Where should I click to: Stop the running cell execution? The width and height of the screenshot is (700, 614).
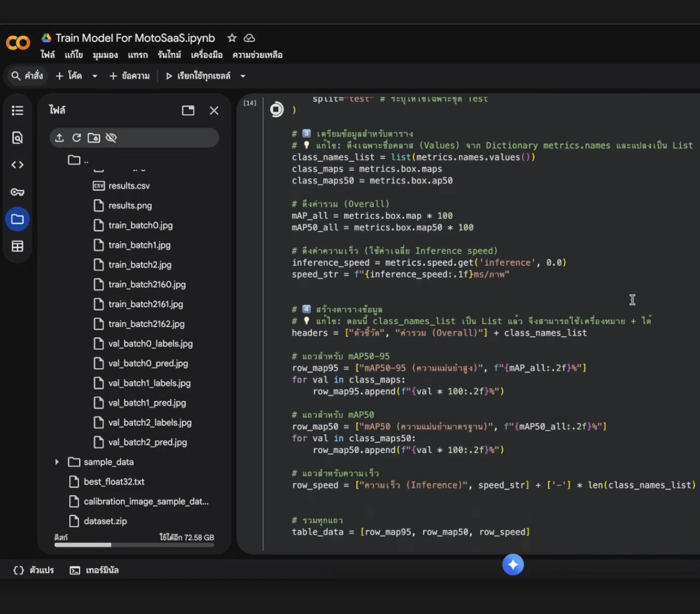tap(277, 109)
